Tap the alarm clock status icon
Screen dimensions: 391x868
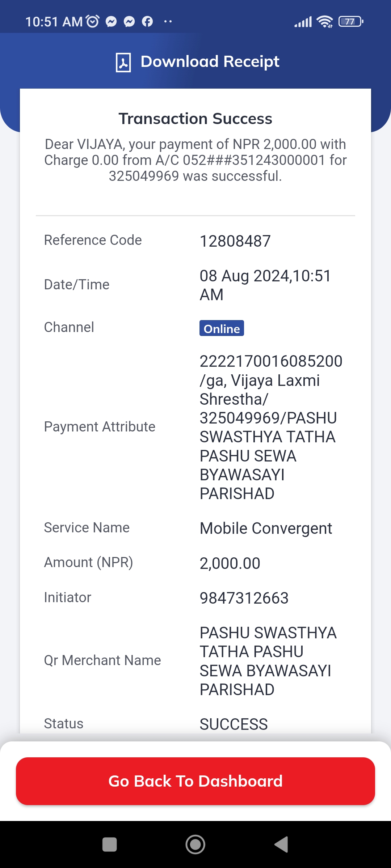click(93, 21)
